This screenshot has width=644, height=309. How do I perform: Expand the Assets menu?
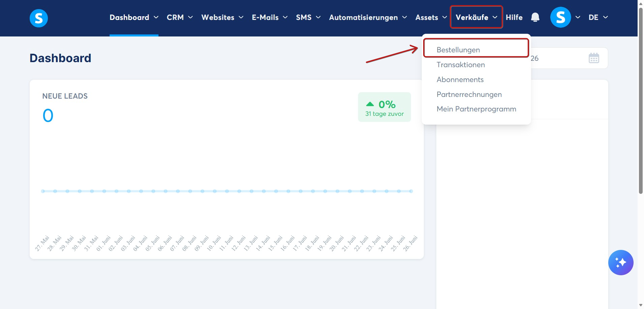click(x=431, y=17)
